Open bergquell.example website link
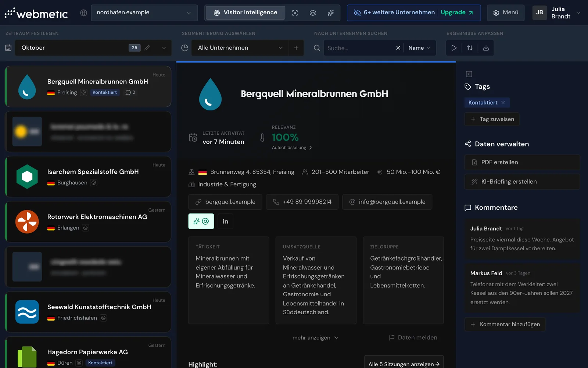Screen dimensions: 588x368 pos(225,202)
